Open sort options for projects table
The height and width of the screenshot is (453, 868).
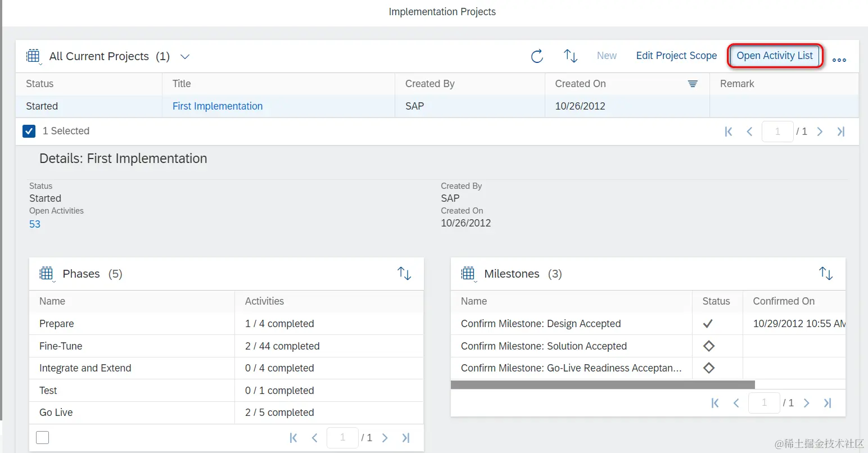[x=571, y=56]
